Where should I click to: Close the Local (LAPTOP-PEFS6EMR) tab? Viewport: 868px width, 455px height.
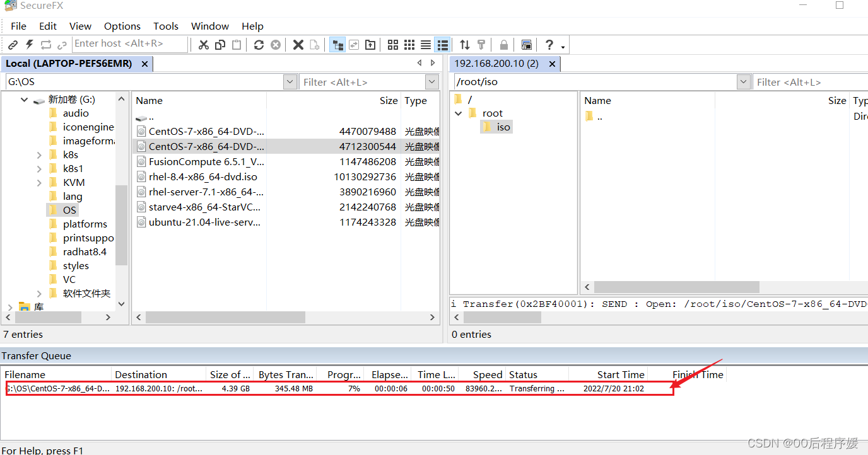pos(144,64)
